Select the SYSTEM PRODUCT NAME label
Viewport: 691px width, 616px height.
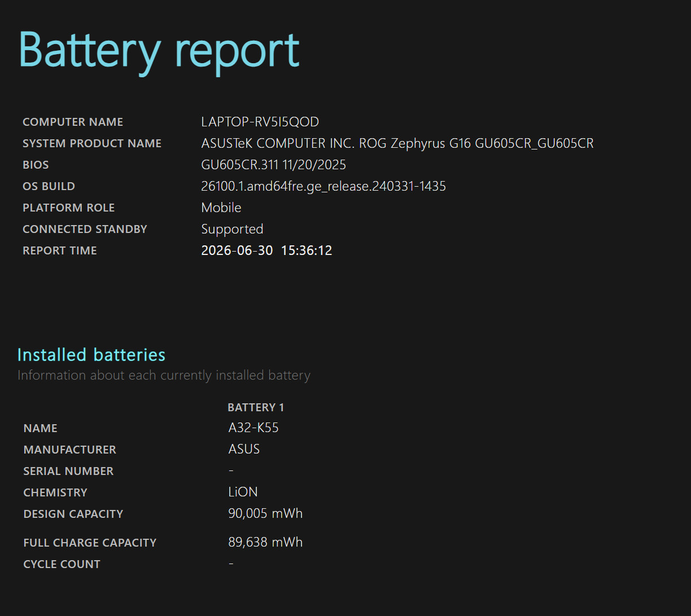tap(92, 143)
